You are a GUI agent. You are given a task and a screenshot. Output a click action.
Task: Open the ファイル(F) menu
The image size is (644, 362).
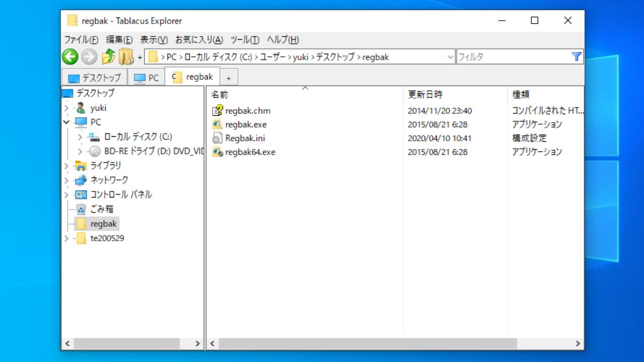[x=81, y=40]
